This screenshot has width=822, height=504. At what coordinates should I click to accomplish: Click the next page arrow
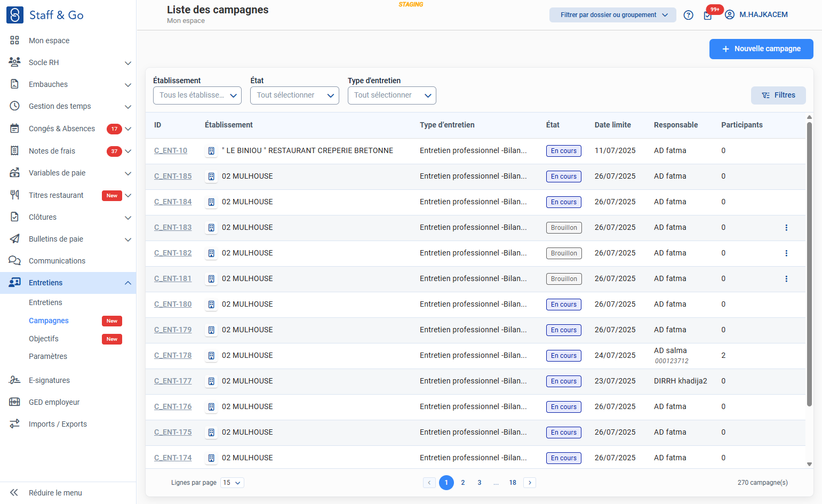click(530, 483)
